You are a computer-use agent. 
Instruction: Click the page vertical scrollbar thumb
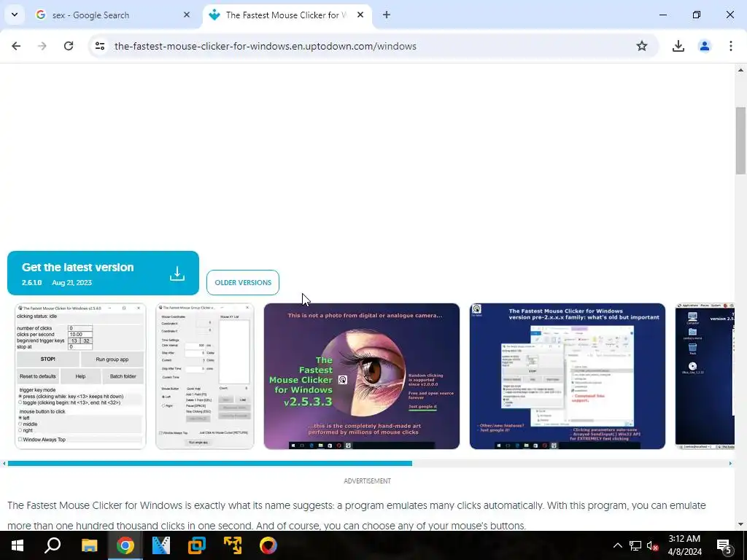pos(741,141)
